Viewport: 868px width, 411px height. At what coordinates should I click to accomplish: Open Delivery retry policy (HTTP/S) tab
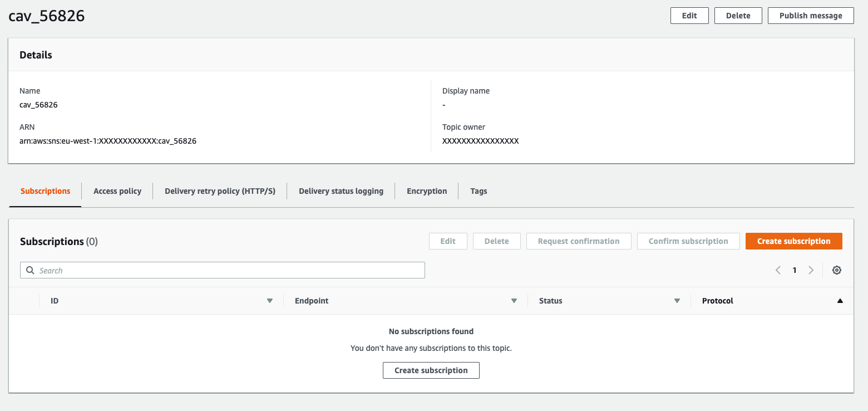(x=220, y=191)
